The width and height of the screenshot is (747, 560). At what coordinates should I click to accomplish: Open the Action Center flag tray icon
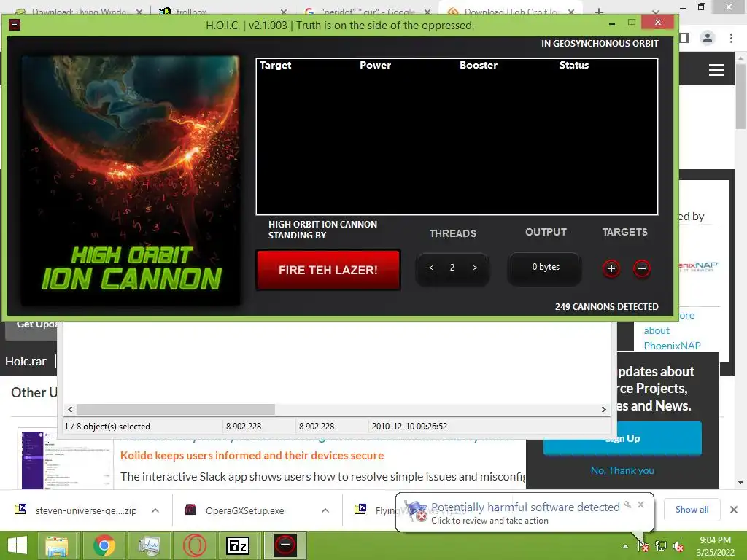click(x=643, y=546)
